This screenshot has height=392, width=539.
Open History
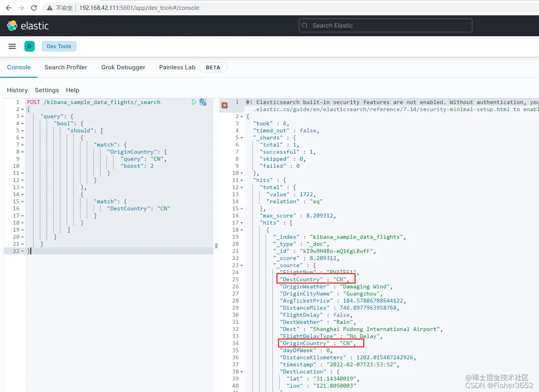point(17,90)
